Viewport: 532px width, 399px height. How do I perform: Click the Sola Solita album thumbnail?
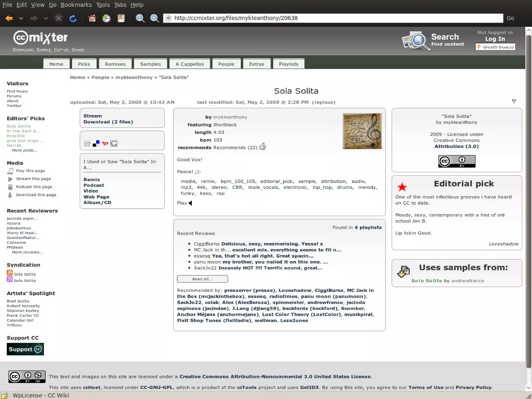[x=362, y=131]
